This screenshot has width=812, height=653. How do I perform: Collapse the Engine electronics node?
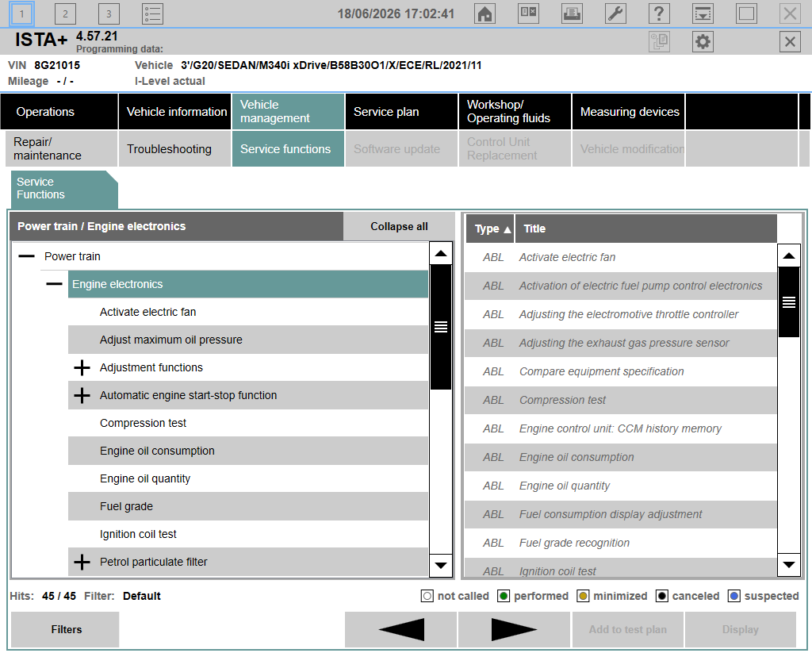pyautogui.click(x=54, y=284)
